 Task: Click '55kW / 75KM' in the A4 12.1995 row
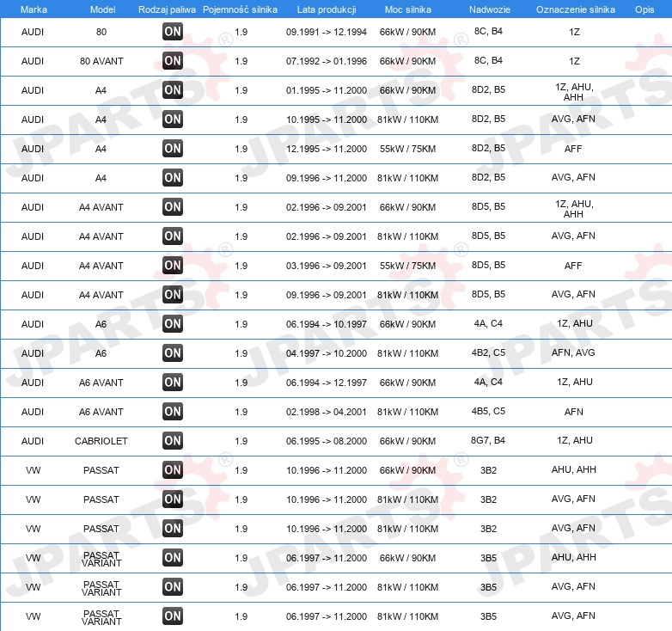[x=407, y=149]
